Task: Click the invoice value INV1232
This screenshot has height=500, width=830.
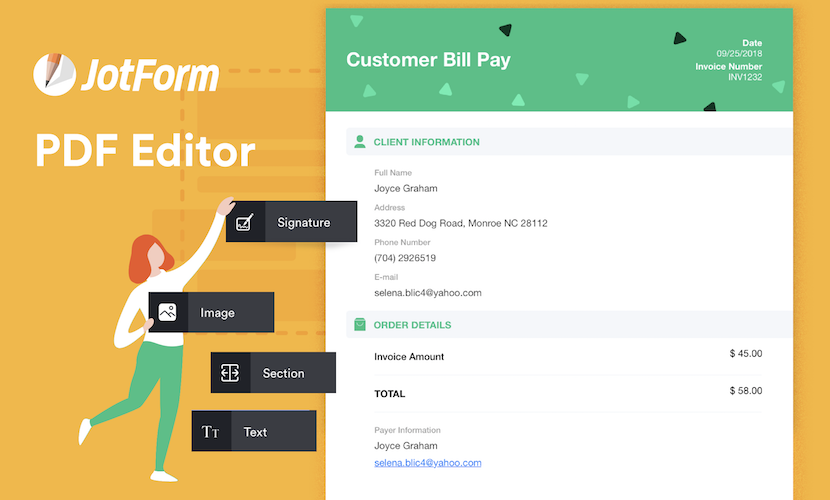Action: pyautogui.click(x=745, y=77)
